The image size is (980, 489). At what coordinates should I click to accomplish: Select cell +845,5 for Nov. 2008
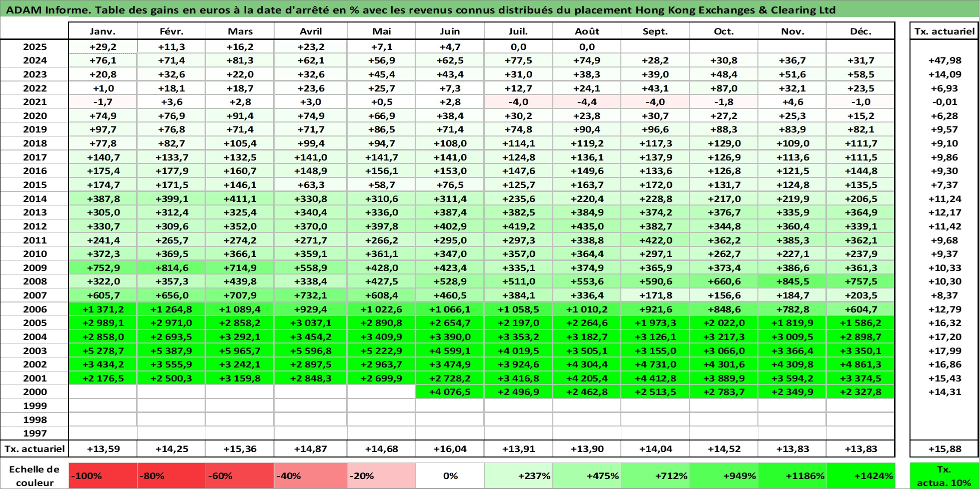click(792, 281)
